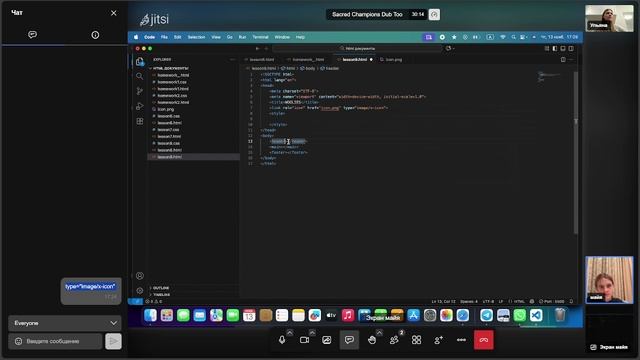Open App Store from the Dock
The image size is (640, 360).
413,316
